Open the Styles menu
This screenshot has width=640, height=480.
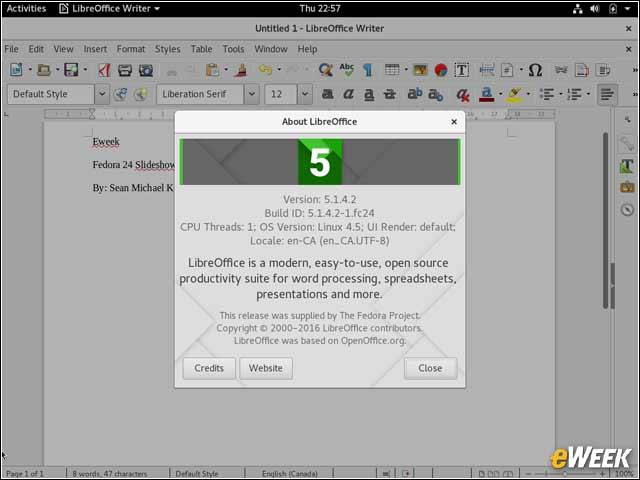167,49
